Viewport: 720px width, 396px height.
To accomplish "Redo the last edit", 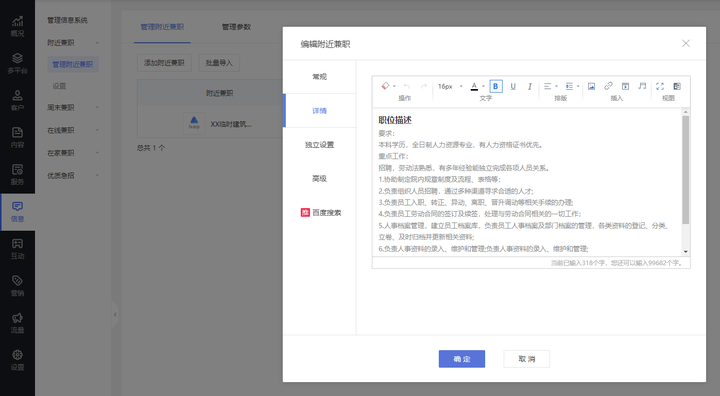I will 424,86.
